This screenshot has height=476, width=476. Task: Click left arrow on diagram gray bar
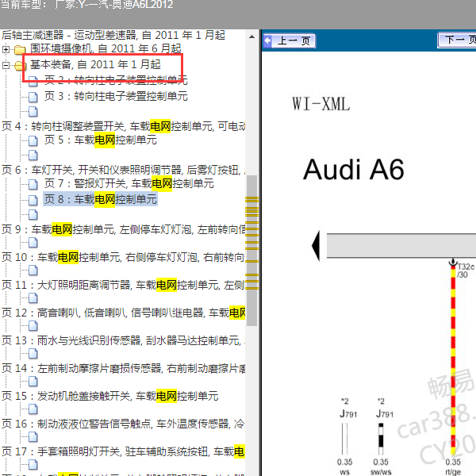pos(317,246)
